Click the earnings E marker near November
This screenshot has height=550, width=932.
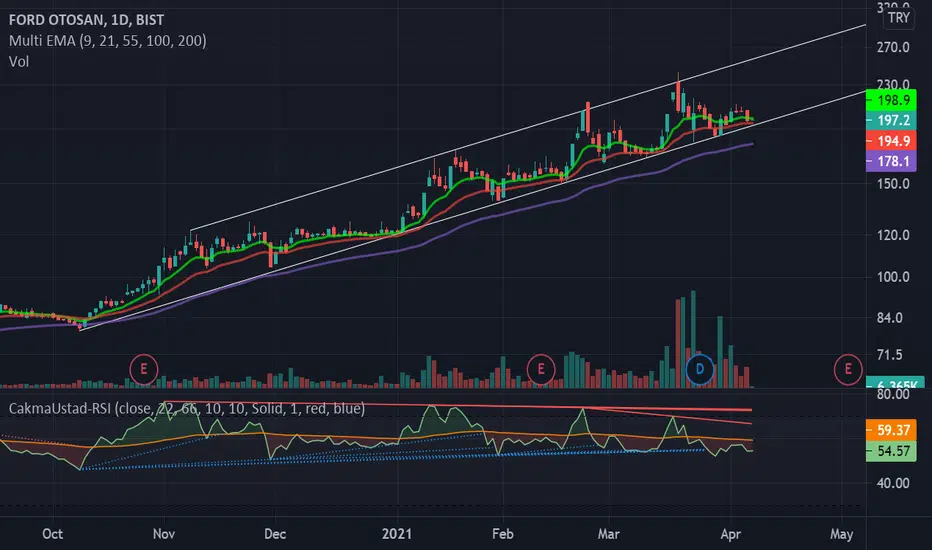pyautogui.click(x=143, y=369)
